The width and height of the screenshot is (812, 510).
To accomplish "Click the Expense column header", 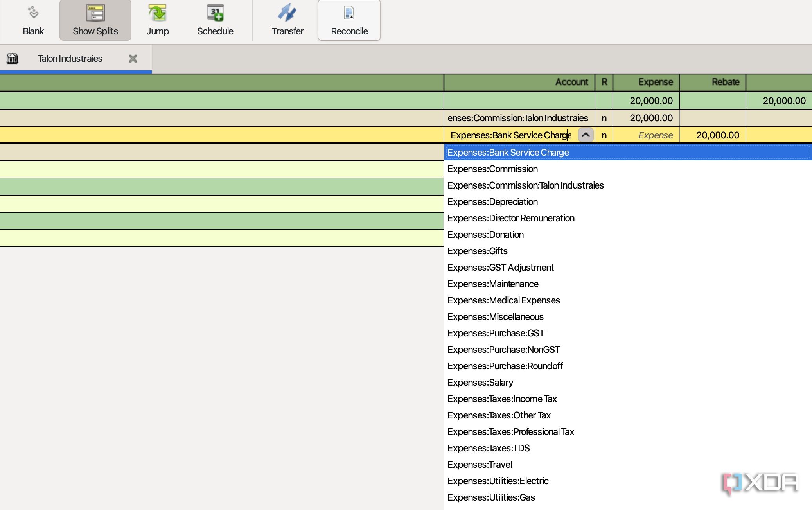I will (x=646, y=82).
